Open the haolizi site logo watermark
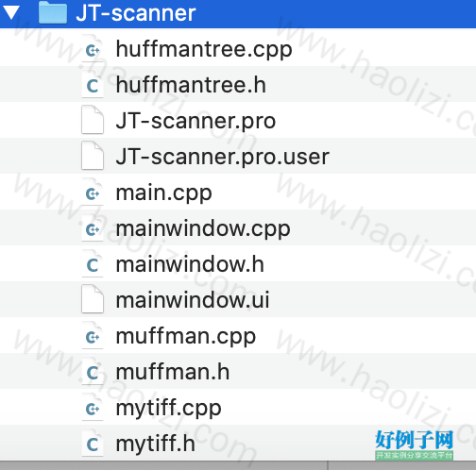The width and height of the screenshot is (476, 470). click(414, 445)
